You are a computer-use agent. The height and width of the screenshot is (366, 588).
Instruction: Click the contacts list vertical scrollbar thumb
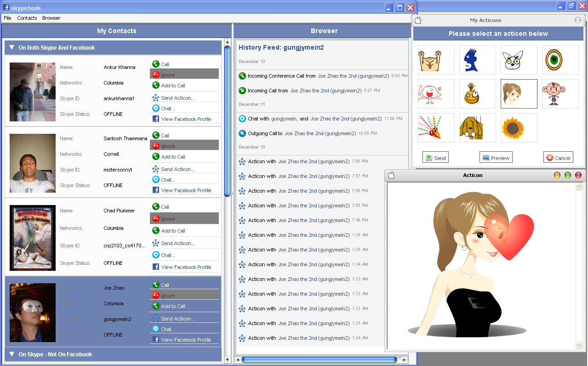pyautogui.click(x=227, y=121)
